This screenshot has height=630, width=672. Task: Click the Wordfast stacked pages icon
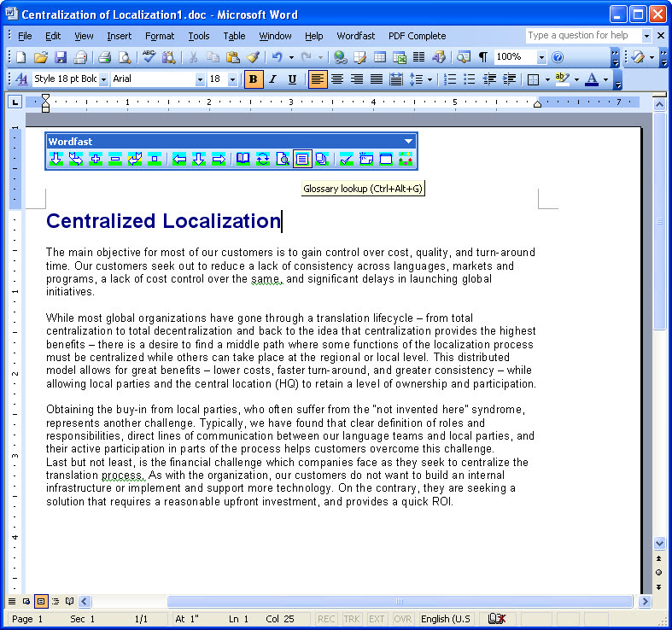(322, 159)
